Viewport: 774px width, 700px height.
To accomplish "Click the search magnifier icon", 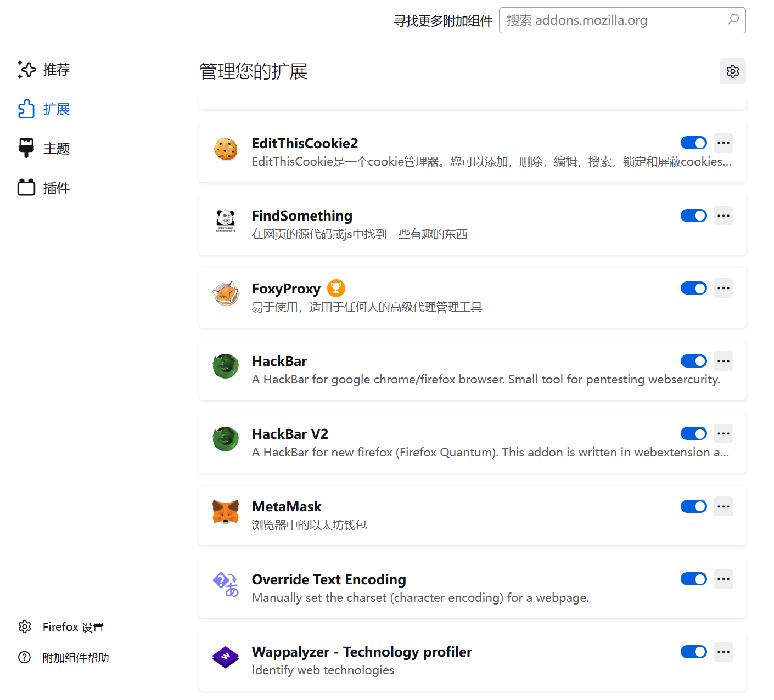I will tap(733, 20).
